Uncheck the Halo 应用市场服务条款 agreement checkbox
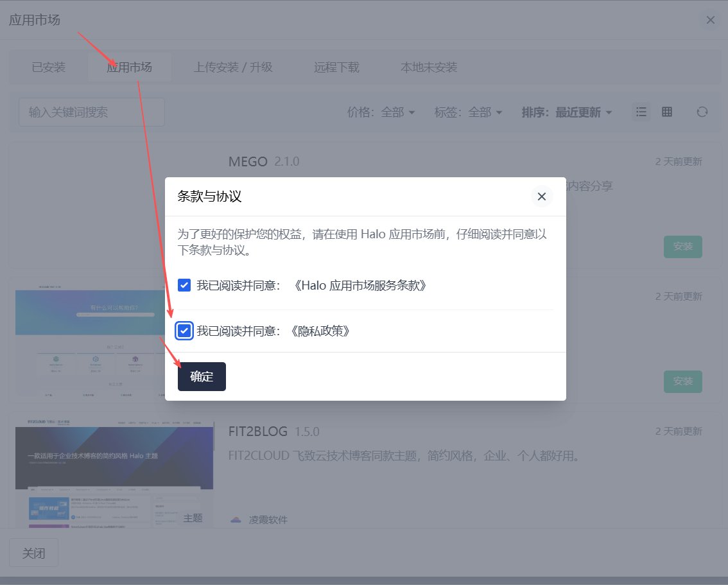 tap(184, 285)
